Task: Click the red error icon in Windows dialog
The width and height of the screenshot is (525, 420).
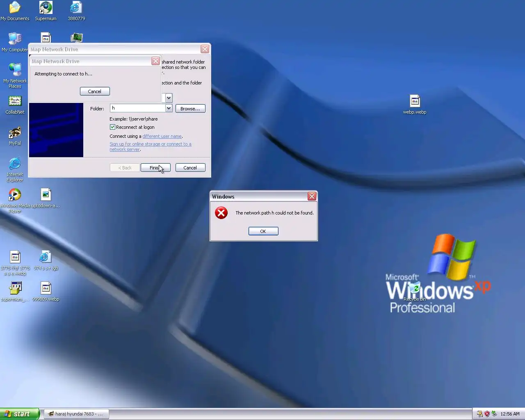Action: point(221,213)
